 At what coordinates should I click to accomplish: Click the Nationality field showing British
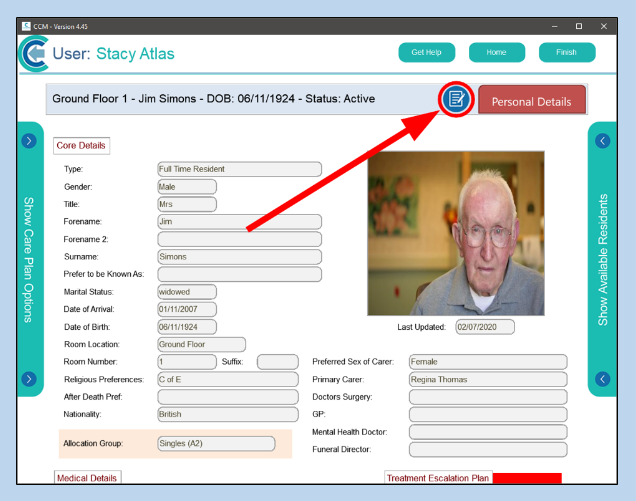[228, 414]
